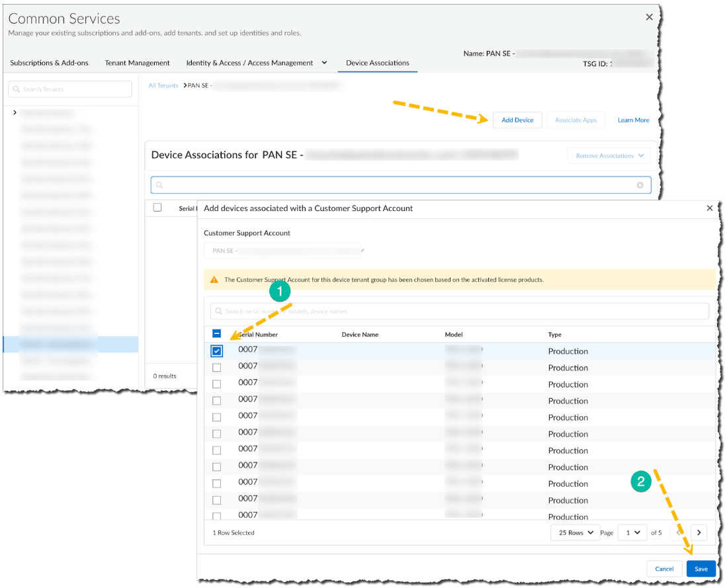Expand Identity & Access menu chevron
The width and height of the screenshot is (725, 588).
click(x=324, y=63)
